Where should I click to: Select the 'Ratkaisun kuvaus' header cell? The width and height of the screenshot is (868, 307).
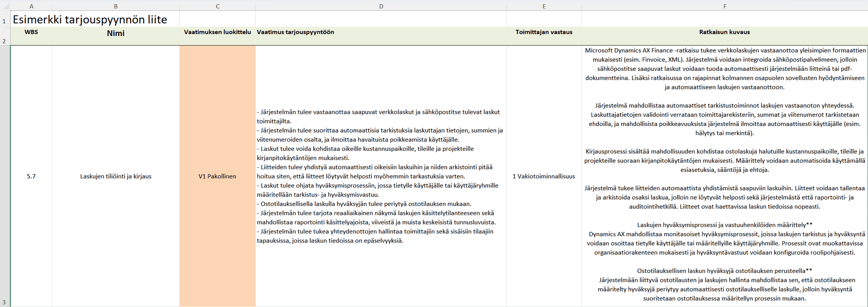point(724,32)
